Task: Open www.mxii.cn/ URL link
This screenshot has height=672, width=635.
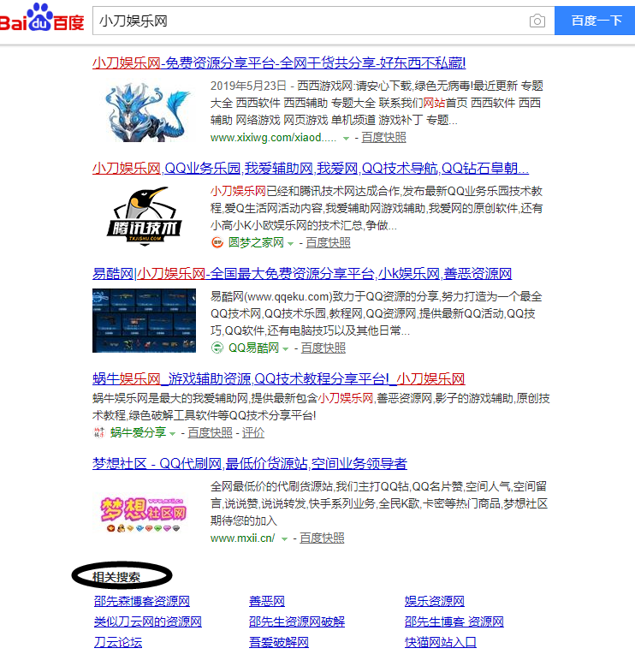Action: pyautogui.click(x=242, y=538)
